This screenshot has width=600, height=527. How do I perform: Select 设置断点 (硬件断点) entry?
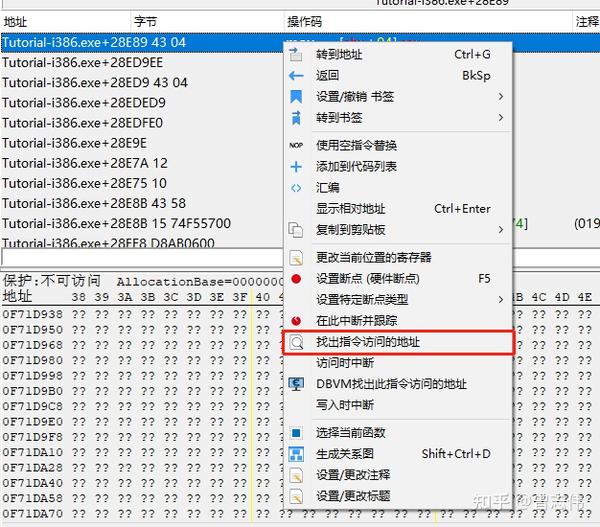pyautogui.click(x=398, y=279)
